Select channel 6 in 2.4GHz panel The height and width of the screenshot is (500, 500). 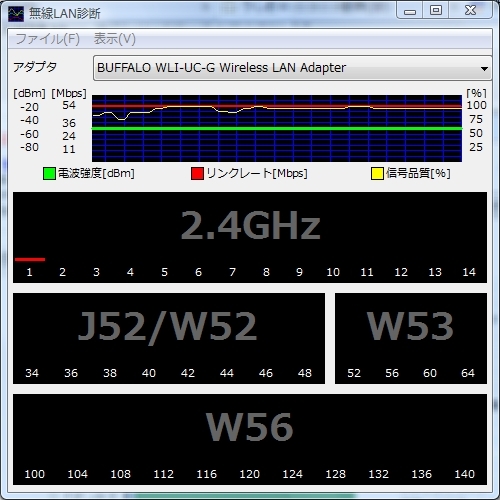point(198,272)
